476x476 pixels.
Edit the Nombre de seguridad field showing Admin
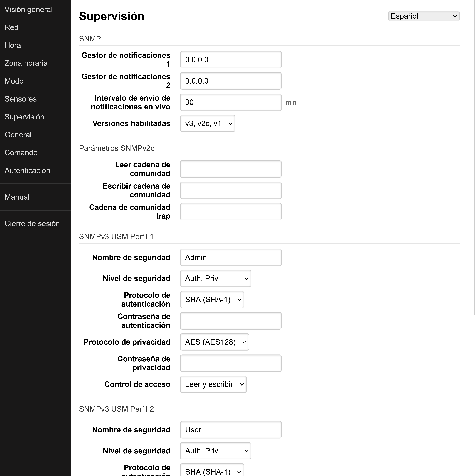[x=230, y=257]
